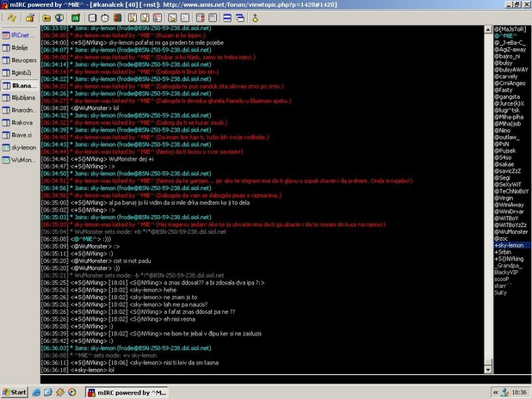Select @AgiZ-away in the nick list
Screen dimensions: 532x399
point(510,50)
